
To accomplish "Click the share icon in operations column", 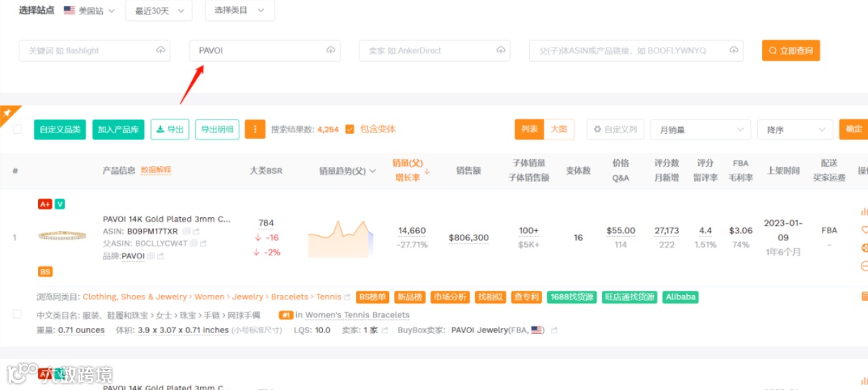I will coord(864,248).
